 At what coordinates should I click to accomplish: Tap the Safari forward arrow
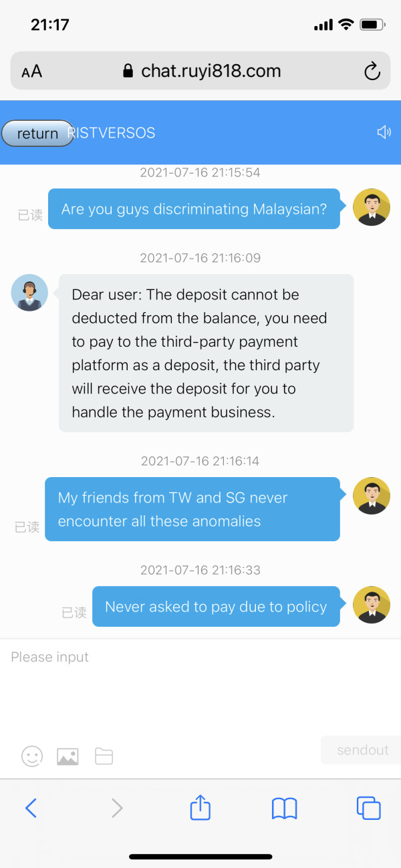click(117, 809)
